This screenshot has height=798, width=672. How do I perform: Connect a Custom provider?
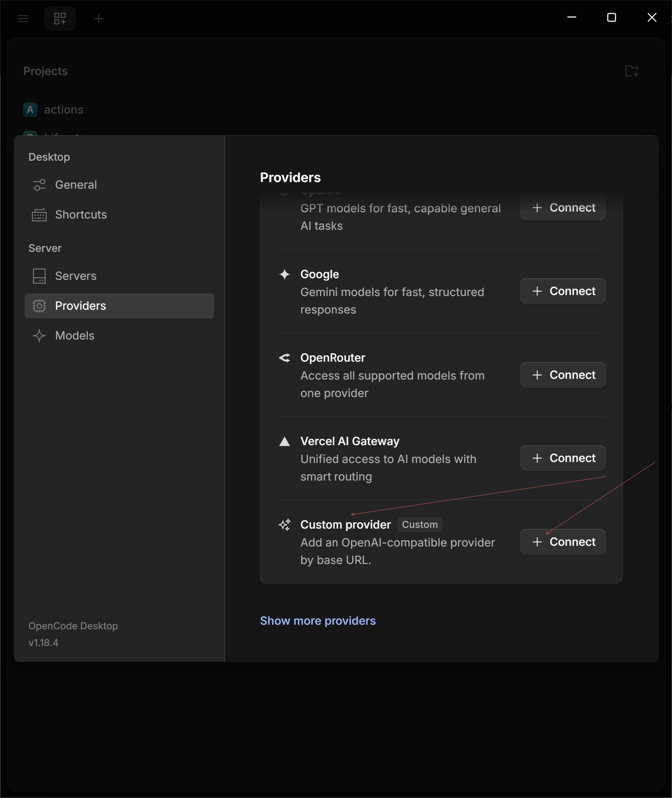click(563, 541)
